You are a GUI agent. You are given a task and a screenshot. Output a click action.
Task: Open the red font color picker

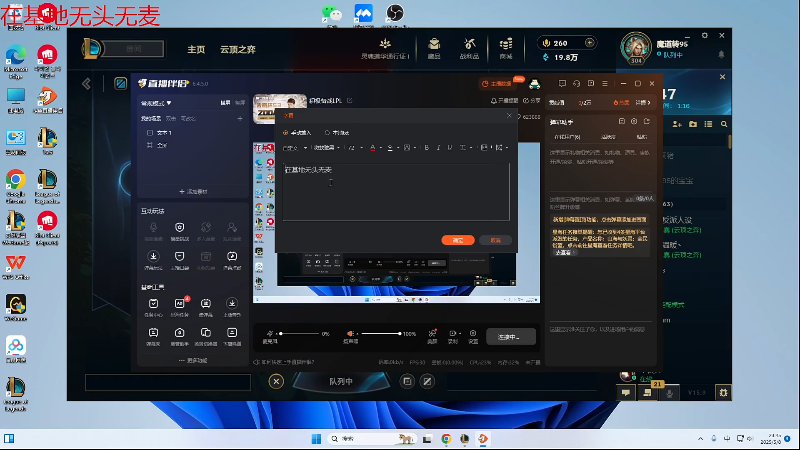pos(375,148)
